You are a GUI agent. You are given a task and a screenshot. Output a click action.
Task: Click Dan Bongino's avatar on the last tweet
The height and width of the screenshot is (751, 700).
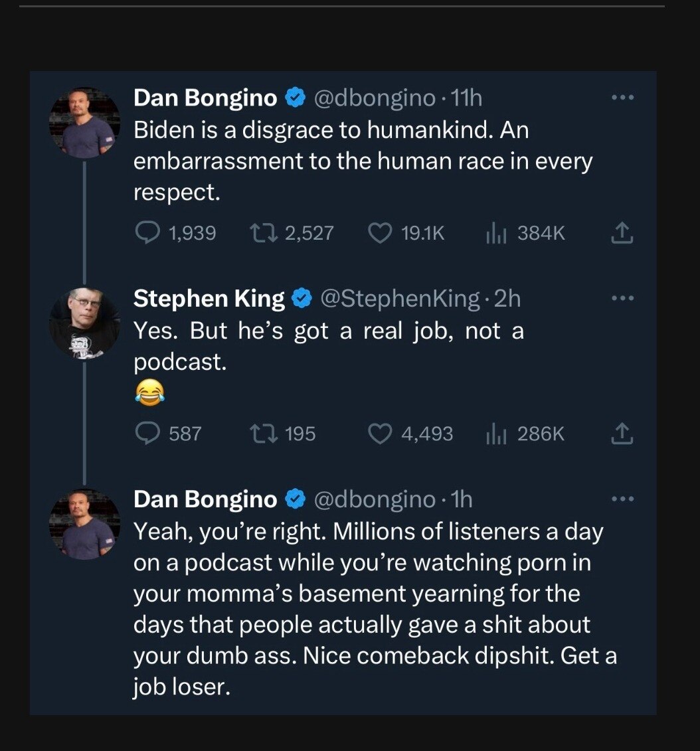tap(84, 525)
